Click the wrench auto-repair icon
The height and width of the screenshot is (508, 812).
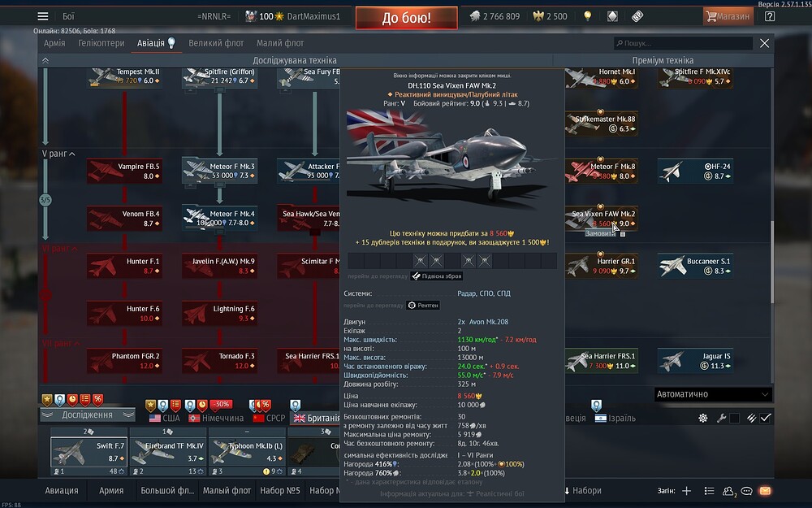coord(721,418)
